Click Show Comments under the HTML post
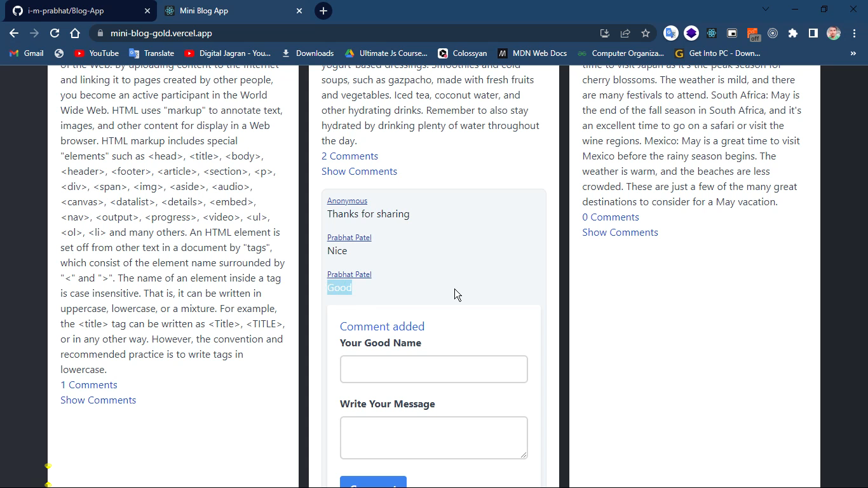This screenshot has height=488, width=868. pyautogui.click(x=98, y=400)
